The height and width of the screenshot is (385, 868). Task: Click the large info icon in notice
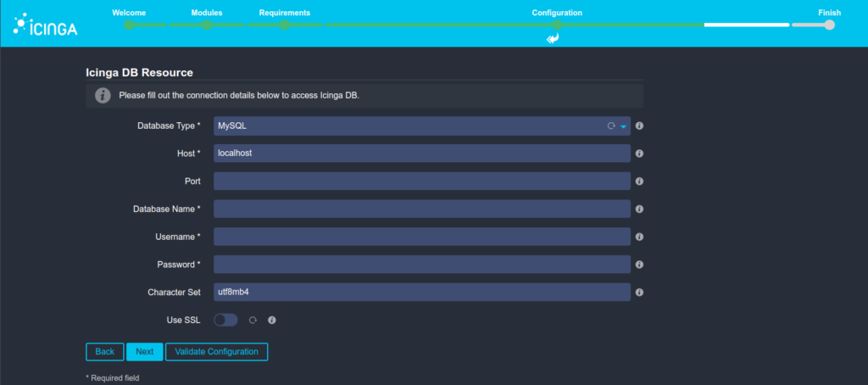(x=103, y=95)
